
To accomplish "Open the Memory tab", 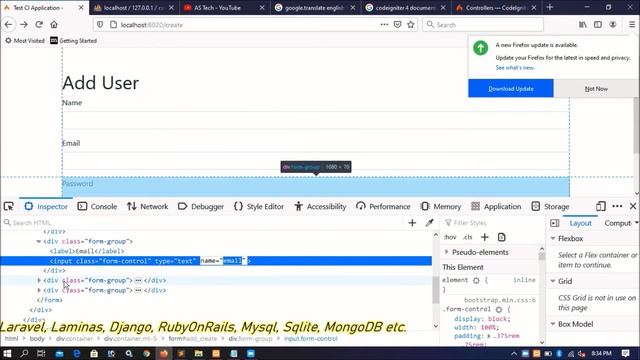I will (x=441, y=207).
